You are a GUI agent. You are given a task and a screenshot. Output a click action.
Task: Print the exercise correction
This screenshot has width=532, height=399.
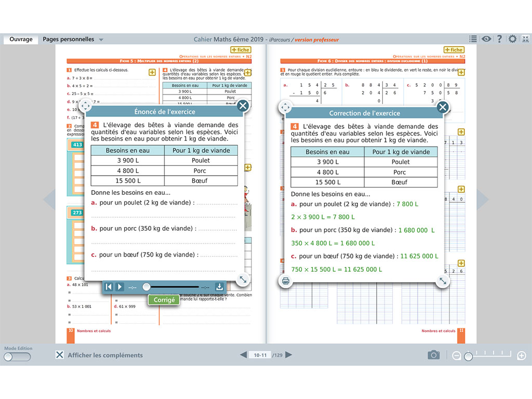285,281
